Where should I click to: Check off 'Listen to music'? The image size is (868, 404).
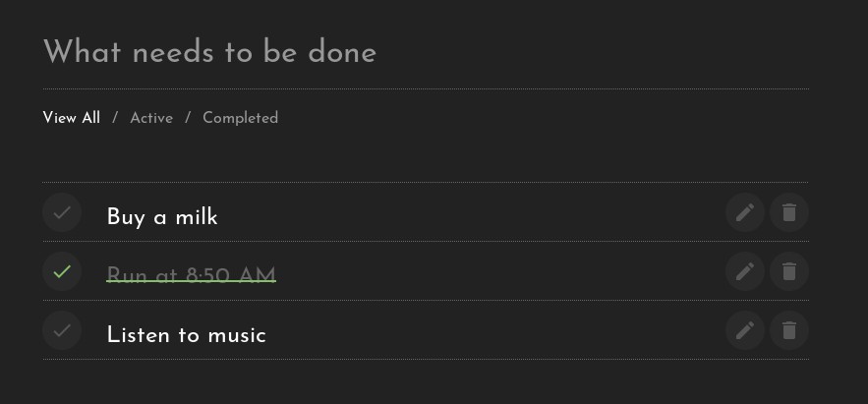[x=62, y=330]
